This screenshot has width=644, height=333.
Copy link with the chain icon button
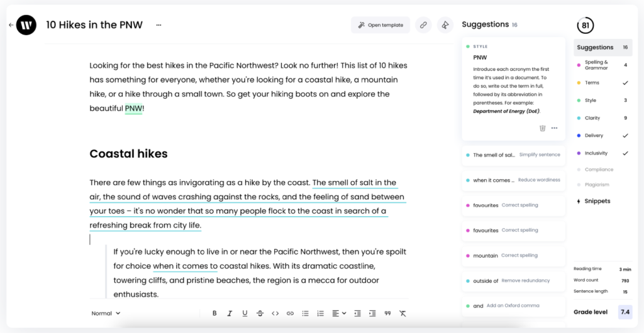pyautogui.click(x=423, y=25)
